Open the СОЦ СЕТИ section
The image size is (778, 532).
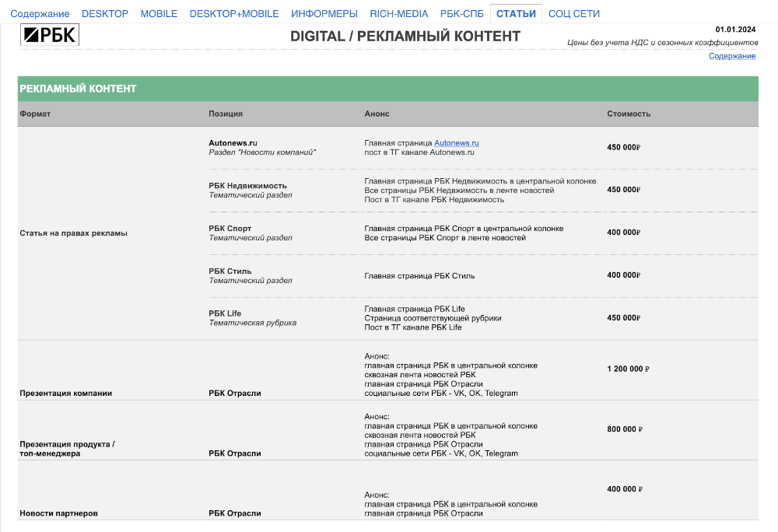pos(574,13)
